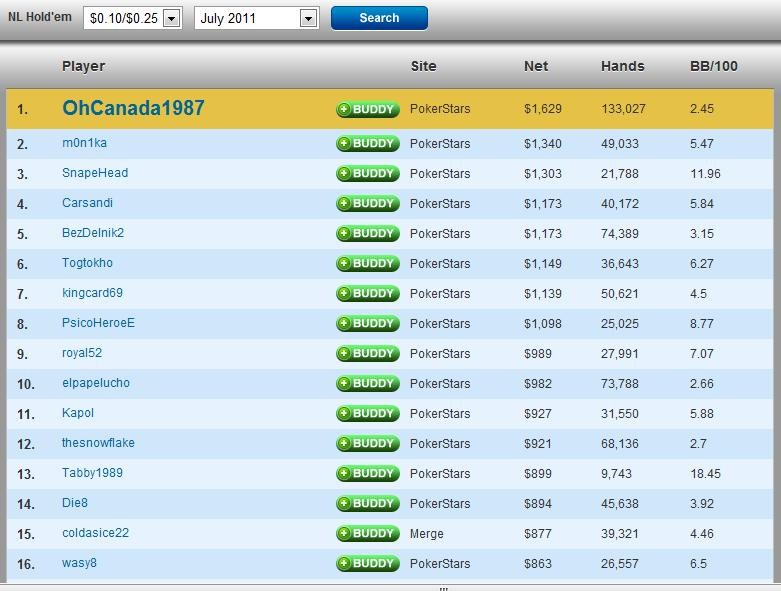This screenshot has width=781, height=591.
Task: Click the Hands column header
Action: (x=623, y=66)
